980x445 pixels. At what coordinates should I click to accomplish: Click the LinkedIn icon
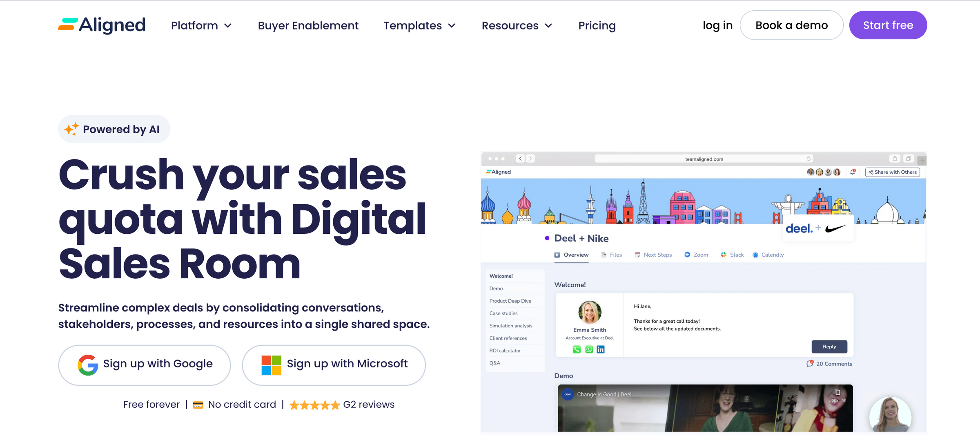pyautogui.click(x=601, y=349)
